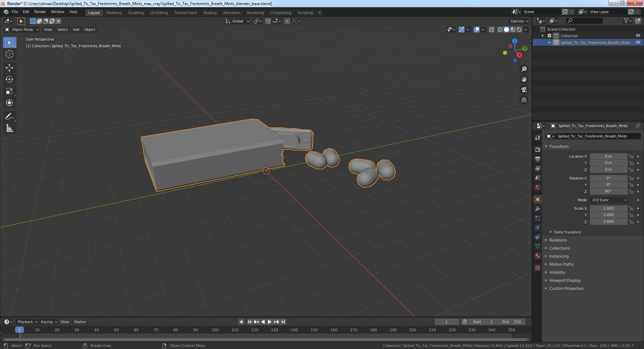Toggle show gizmo button

[462, 30]
